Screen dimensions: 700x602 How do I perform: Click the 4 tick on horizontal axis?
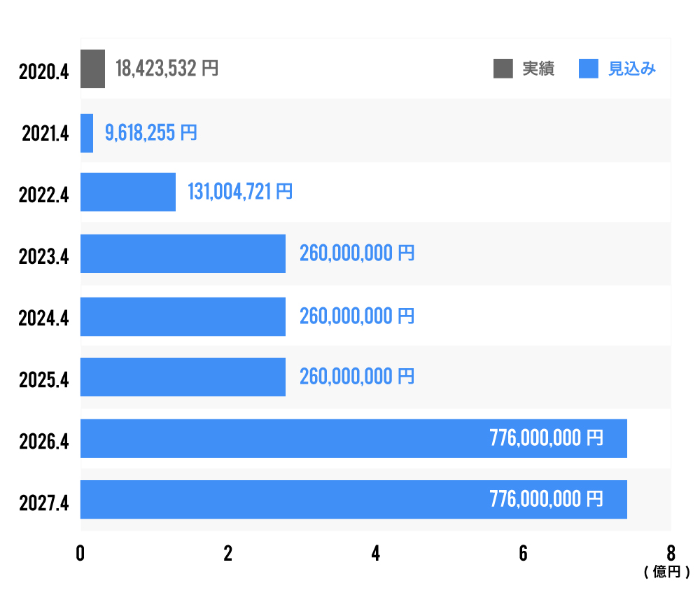(376, 554)
